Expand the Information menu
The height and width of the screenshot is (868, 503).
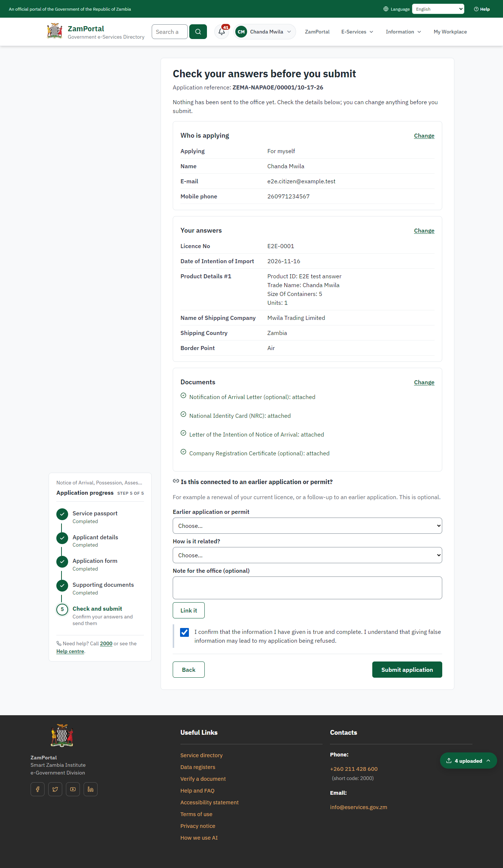pyautogui.click(x=403, y=32)
